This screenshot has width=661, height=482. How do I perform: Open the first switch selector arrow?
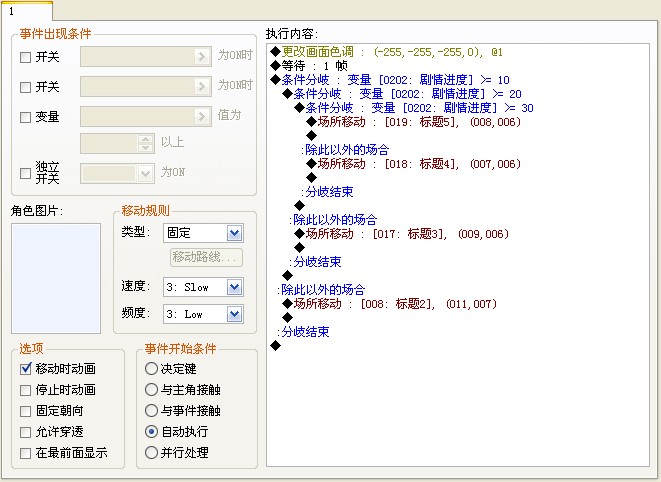click(202, 57)
